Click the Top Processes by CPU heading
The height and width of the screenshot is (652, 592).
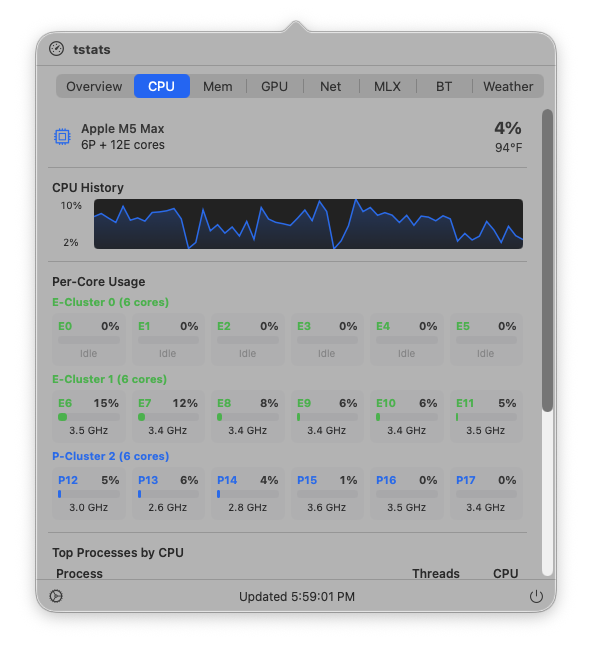pyautogui.click(x=118, y=553)
